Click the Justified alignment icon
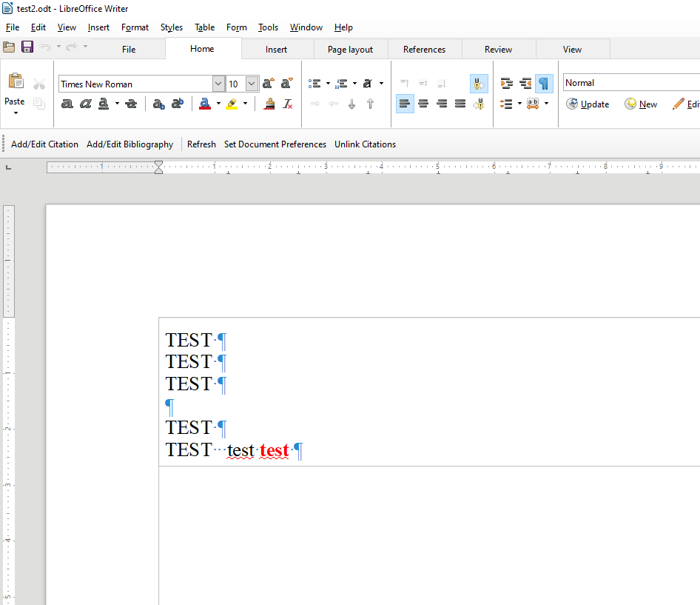The image size is (700, 605). [460, 104]
